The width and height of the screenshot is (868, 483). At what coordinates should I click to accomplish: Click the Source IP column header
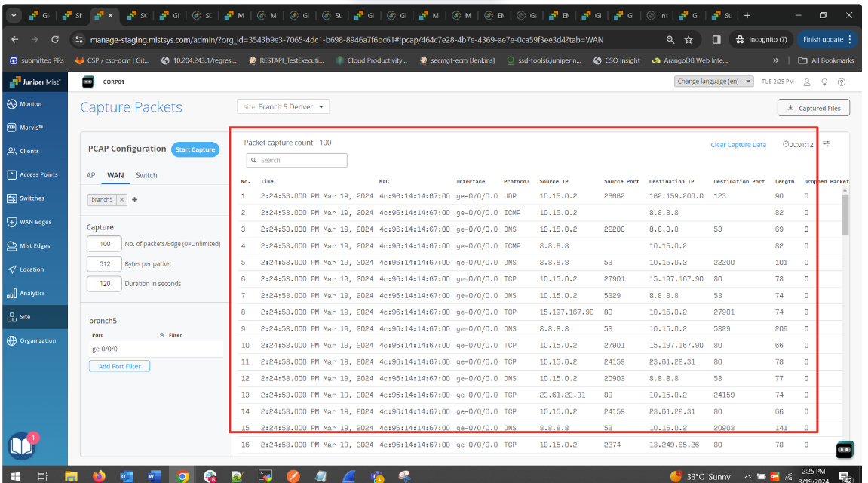554,182
